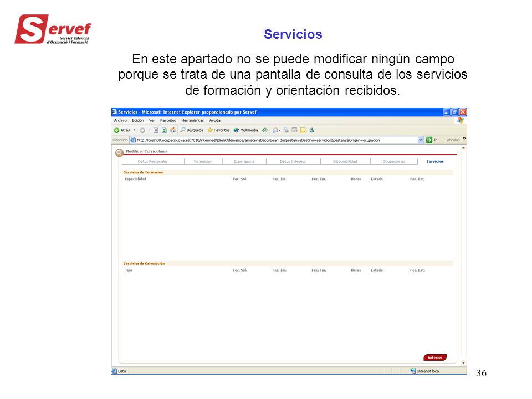Open the Archivo menu

tap(120, 120)
